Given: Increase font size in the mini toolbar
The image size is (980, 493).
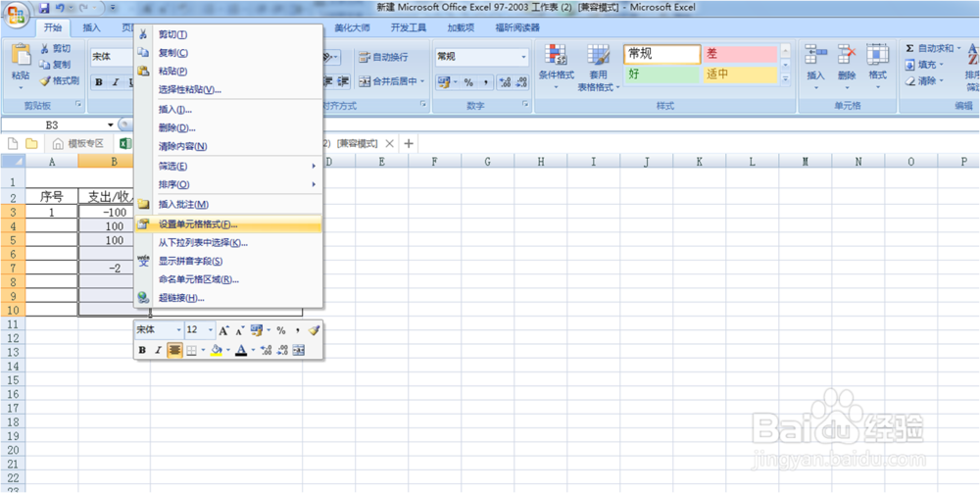Looking at the screenshot, I should coord(223,330).
